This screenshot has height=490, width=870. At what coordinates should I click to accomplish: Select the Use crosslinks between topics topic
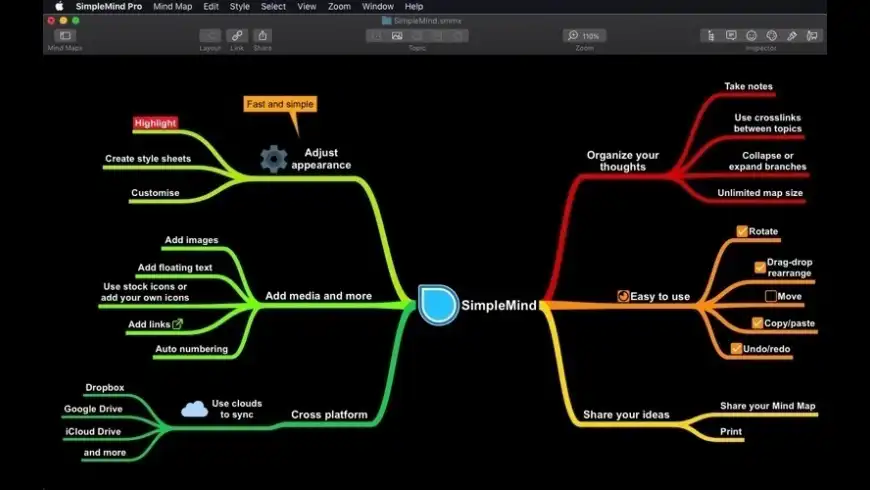point(768,123)
